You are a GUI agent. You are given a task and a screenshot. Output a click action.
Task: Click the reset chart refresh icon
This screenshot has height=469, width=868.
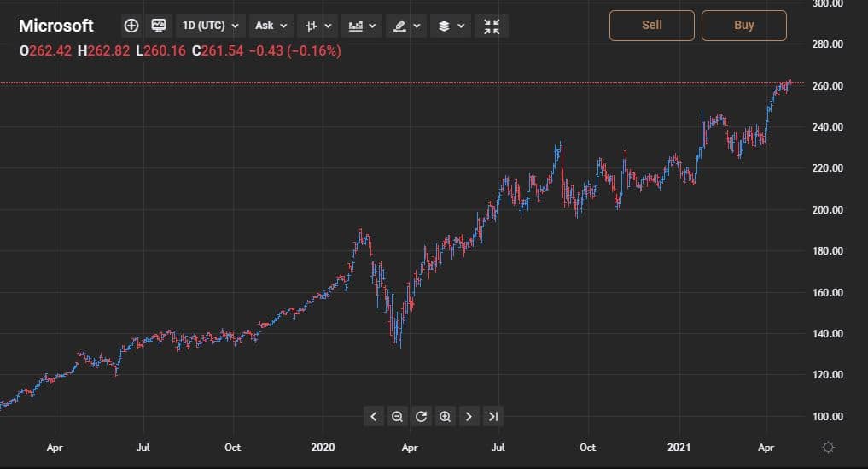coord(421,416)
